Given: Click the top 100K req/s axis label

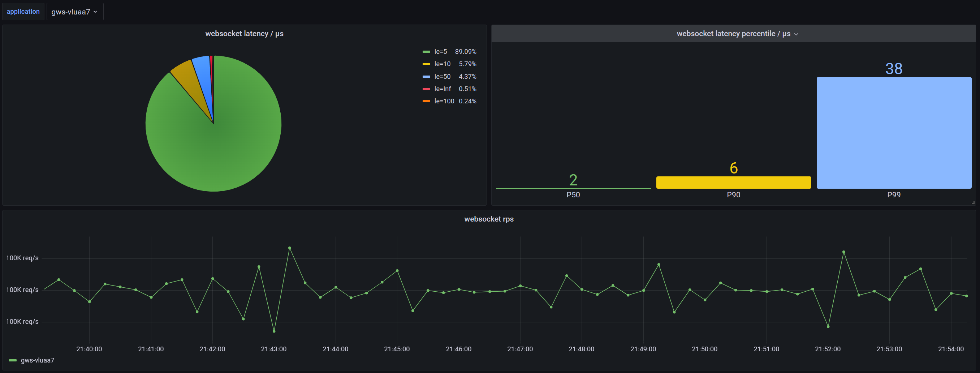Looking at the screenshot, I should click(22, 258).
